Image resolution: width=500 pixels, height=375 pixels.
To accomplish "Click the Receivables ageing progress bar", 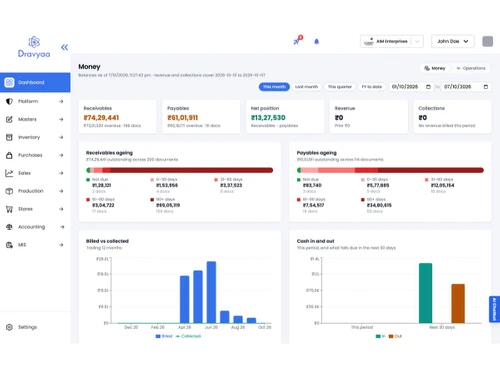I will tap(180, 170).
